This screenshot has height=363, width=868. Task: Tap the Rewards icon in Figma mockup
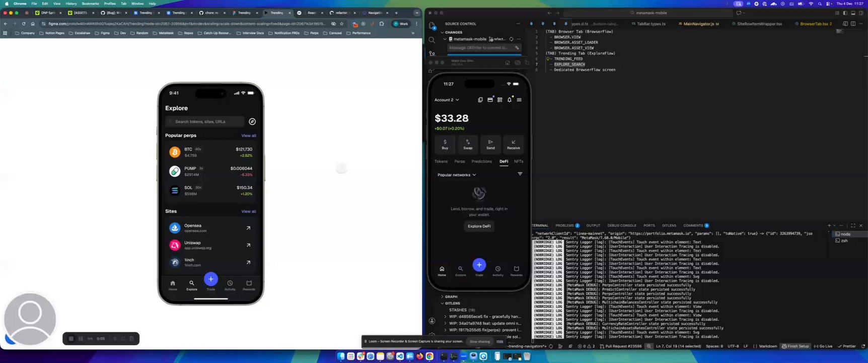click(249, 283)
